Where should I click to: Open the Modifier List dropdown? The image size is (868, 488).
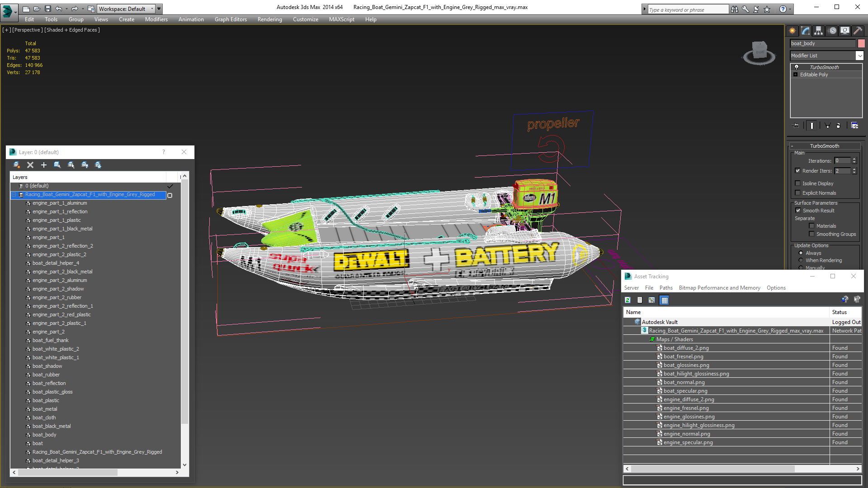click(859, 56)
